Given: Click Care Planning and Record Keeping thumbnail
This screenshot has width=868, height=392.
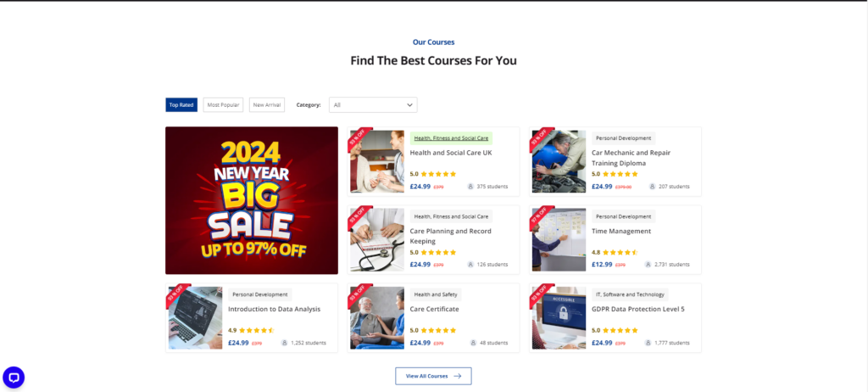Looking at the screenshot, I should tap(377, 239).
